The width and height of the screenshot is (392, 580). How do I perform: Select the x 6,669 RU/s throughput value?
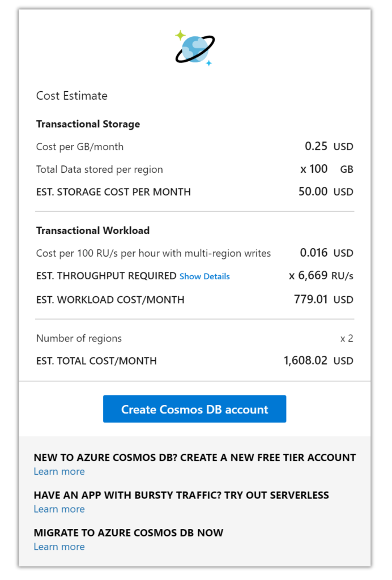321,276
